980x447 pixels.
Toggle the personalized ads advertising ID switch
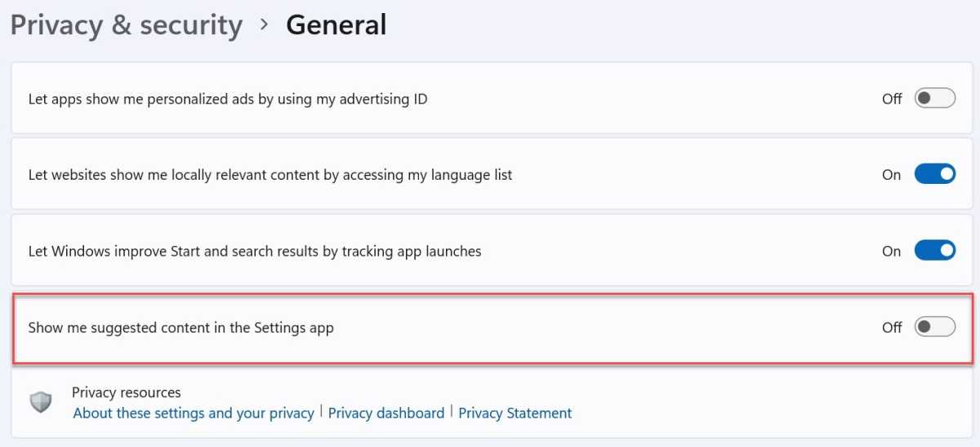[x=934, y=99]
